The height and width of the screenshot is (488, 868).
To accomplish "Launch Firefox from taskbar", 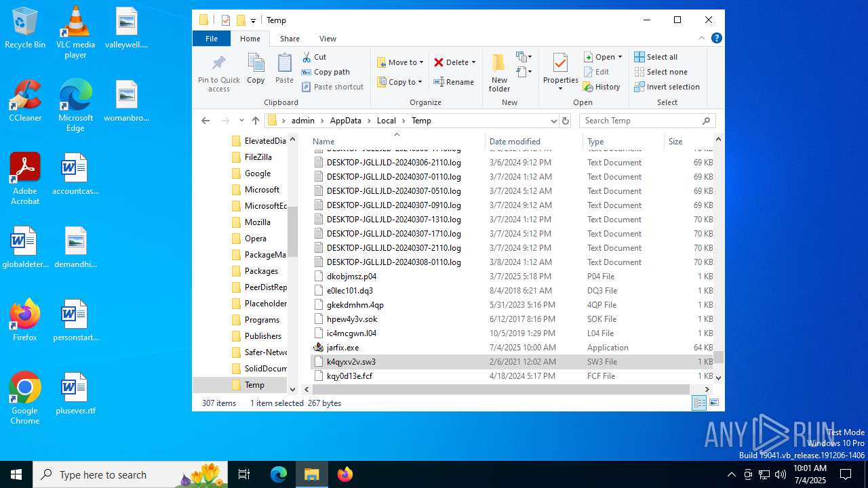I will (345, 474).
